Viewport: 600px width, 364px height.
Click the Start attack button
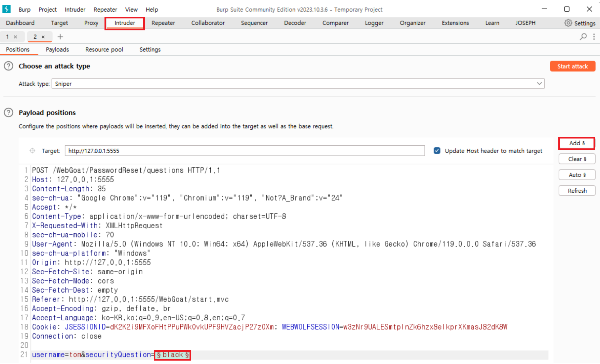pyautogui.click(x=573, y=66)
